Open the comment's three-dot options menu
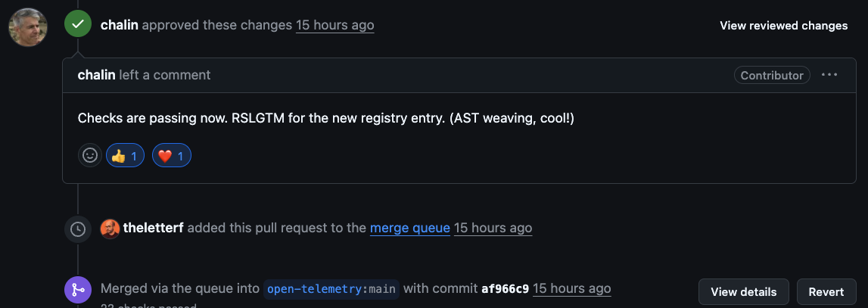The width and height of the screenshot is (868, 308). (x=829, y=75)
